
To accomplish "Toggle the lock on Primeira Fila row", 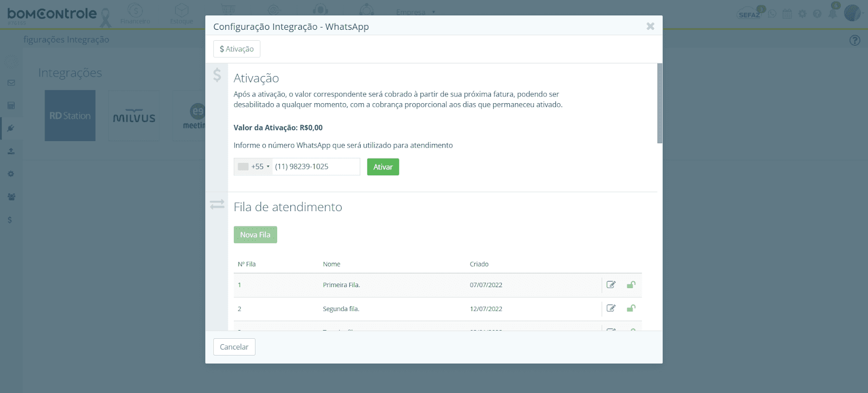I will point(631,284).
